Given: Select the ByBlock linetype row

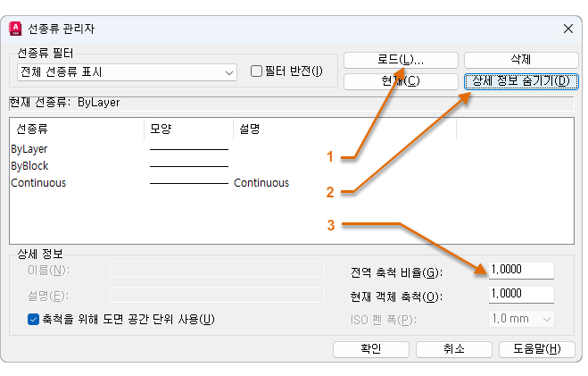Looking at the screenshot, I should click(30, 166).
